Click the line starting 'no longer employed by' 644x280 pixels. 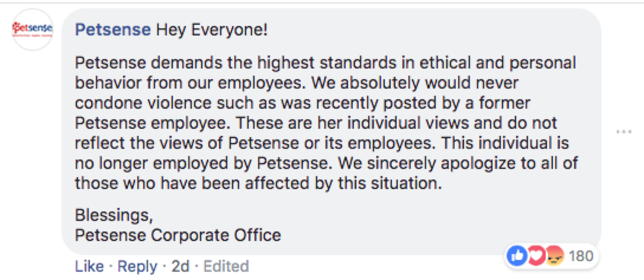(326, 164)
